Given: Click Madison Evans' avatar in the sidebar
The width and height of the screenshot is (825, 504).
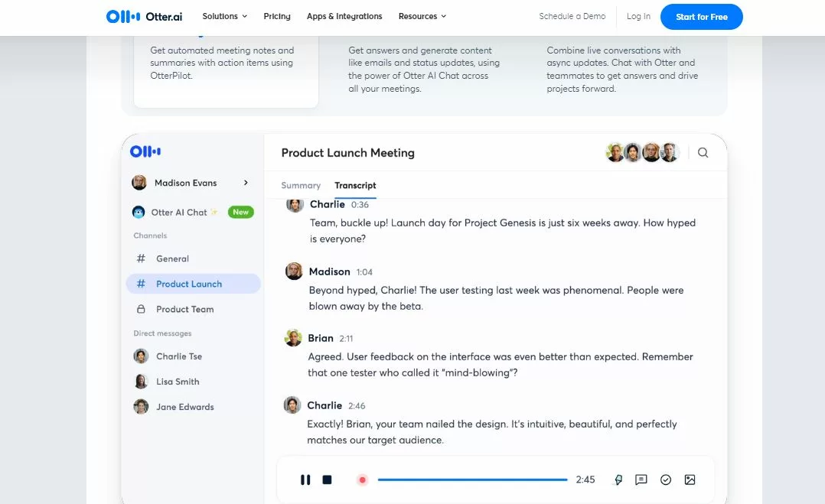Looking at the screenshot, I should [x=139, y=182].
